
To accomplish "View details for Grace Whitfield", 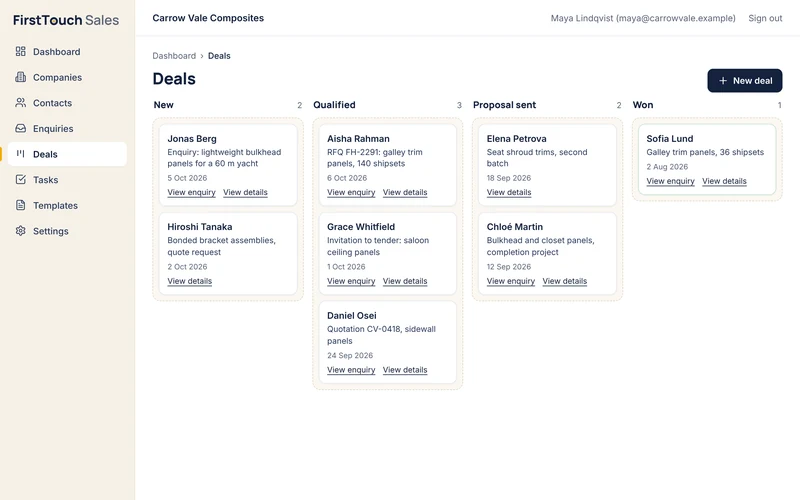I will tap(405, 281).
